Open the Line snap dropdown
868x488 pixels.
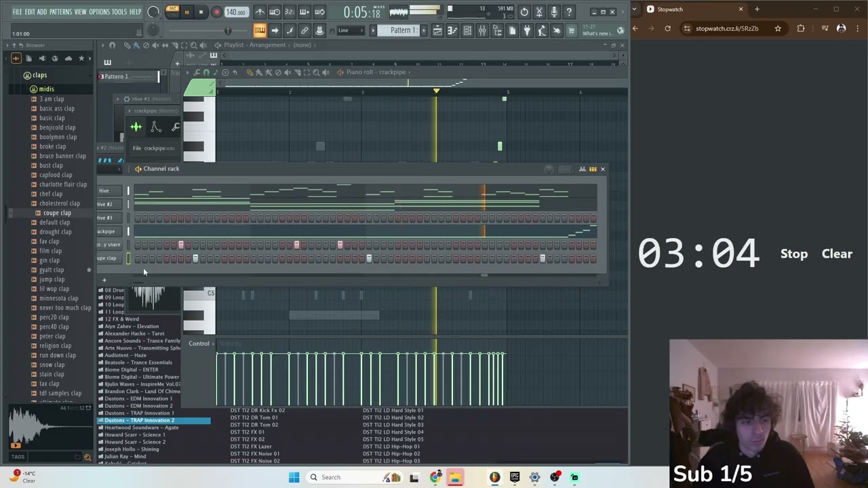coord(351,30)
